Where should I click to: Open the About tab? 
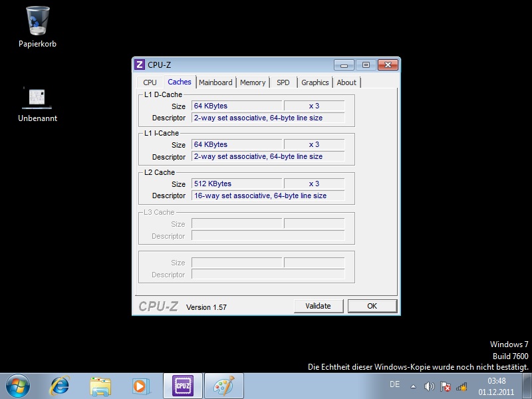pos(346,82)
